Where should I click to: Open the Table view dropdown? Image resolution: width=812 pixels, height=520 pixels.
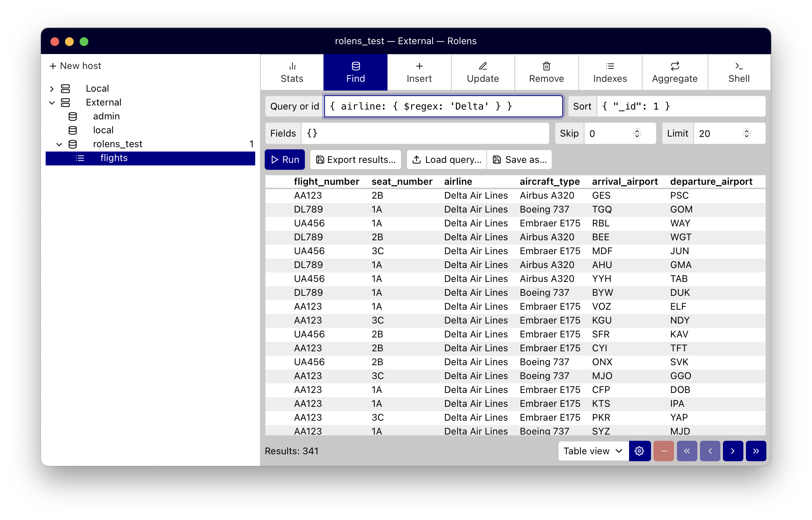(593, 451)
